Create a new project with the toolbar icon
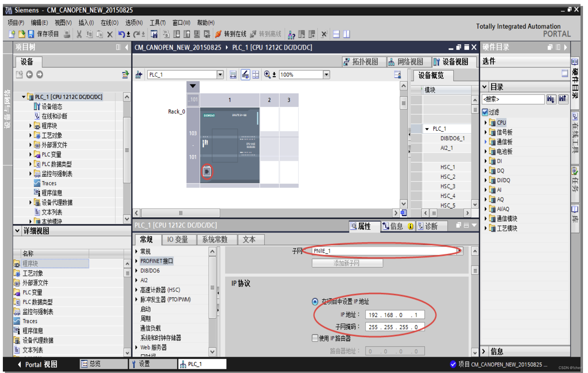Screen dimensions: 588x373 pos(12,34)
